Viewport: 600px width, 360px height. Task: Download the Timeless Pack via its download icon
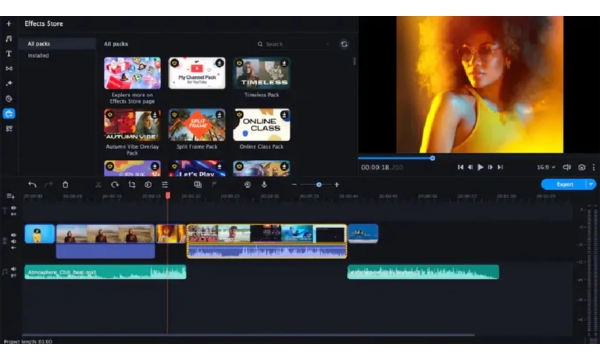[x=284, y=63]
